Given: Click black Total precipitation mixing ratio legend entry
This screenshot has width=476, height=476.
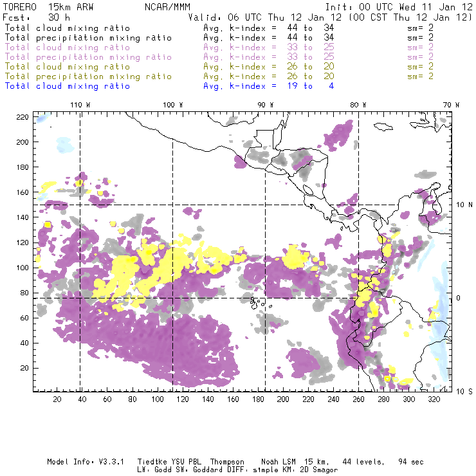Looking at the screenshot, I should tap(88, 37).
